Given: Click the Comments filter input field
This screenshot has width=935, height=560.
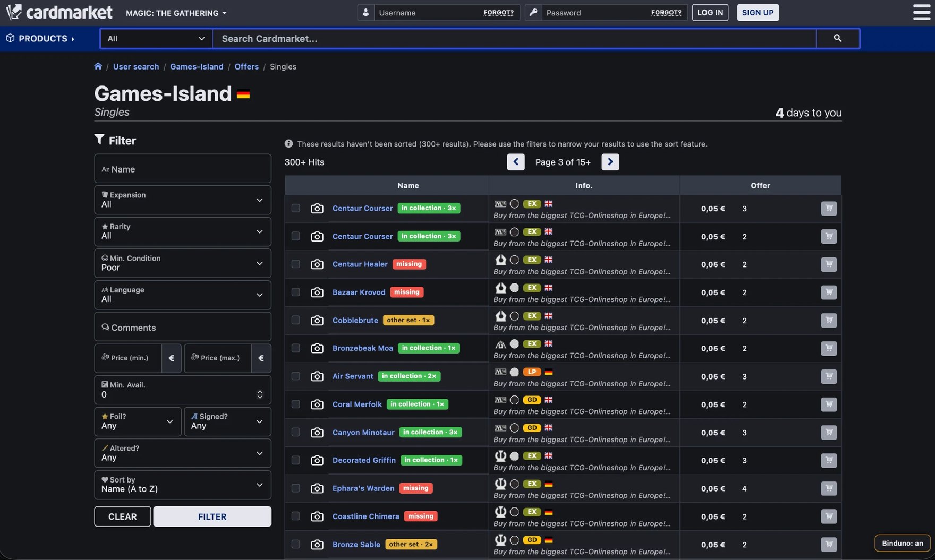Looking at the screenshot, I should point(183,327).
